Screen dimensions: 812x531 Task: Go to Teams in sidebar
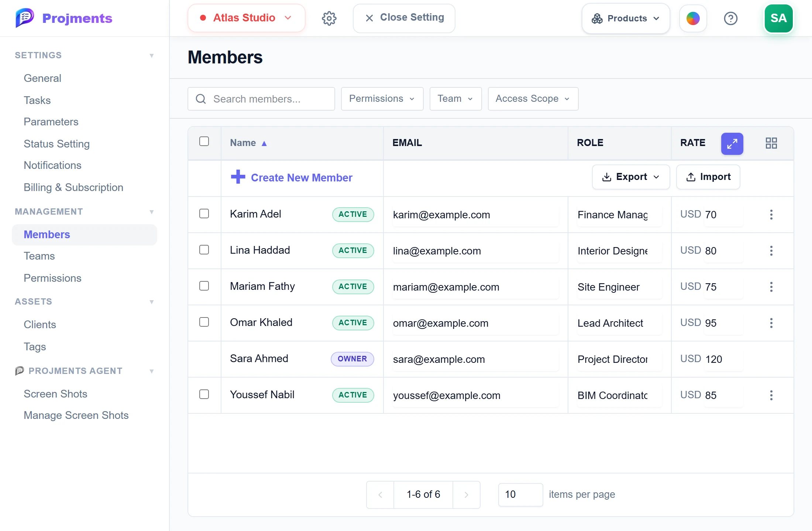point(39,256)
